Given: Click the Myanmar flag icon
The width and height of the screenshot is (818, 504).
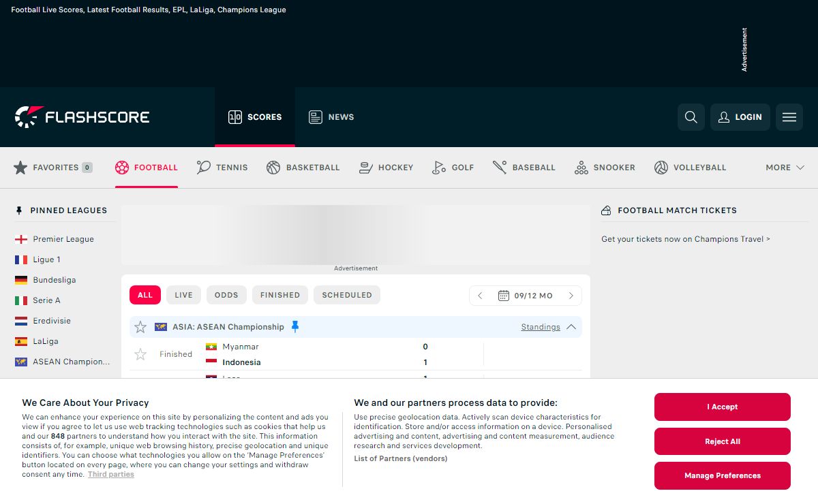Looking at the screenshot, I should tap(211, 347).
